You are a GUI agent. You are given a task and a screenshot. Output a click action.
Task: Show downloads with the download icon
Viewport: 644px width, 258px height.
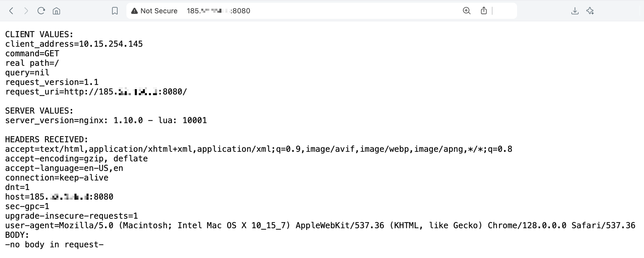(x=575, y=11)
